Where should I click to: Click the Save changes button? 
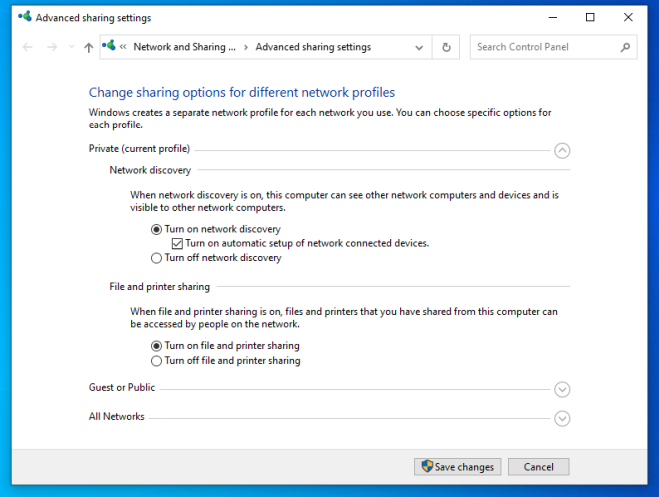[x=458, y=467]
